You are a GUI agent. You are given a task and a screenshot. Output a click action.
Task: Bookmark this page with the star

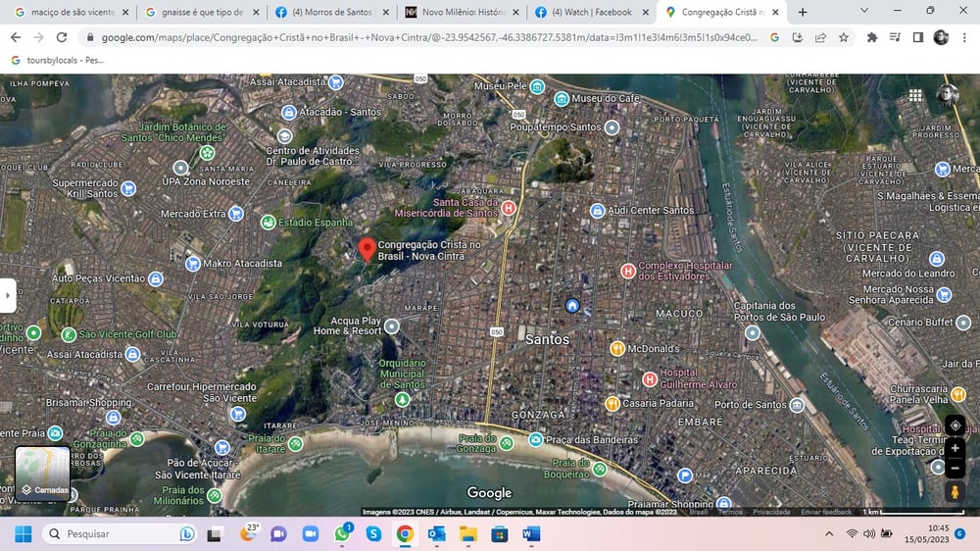tap(844, 37)
